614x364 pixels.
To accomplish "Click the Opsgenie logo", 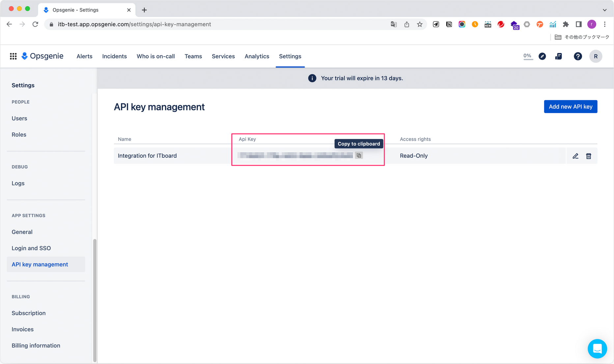I will point(42,56).
